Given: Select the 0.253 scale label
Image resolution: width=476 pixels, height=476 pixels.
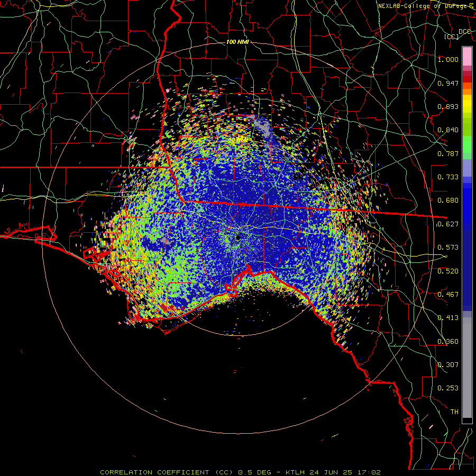Looking at the screenshot, I should click(x=448, y=388).
